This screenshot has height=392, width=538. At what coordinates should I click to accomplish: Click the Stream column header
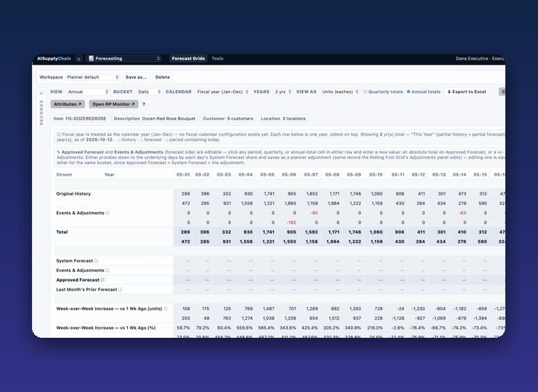pos(64,174)
